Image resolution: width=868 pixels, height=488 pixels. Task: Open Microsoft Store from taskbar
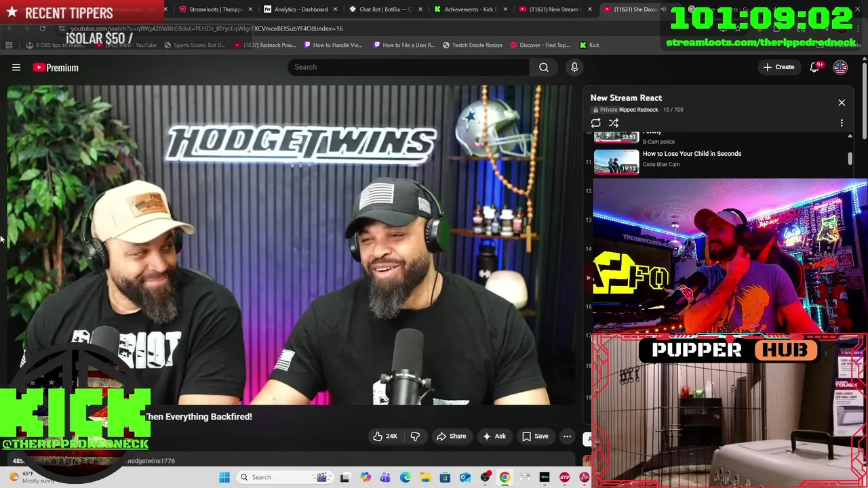445,477
